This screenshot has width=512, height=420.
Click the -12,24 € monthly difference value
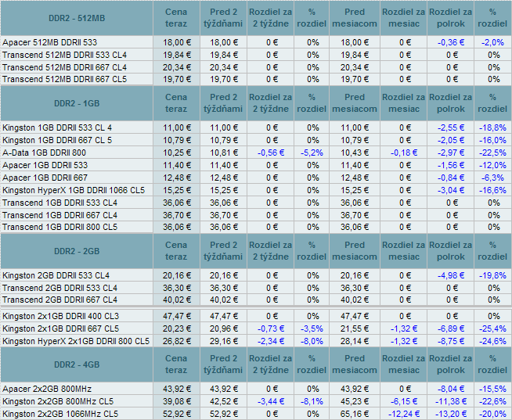coord(404,414)
